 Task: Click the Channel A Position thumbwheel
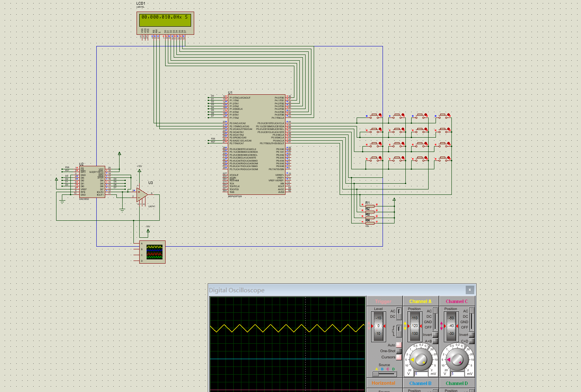415,326
